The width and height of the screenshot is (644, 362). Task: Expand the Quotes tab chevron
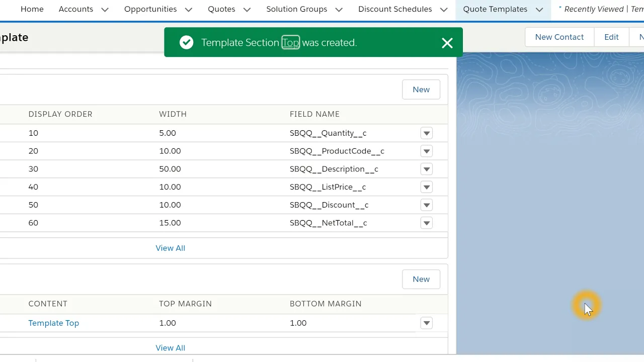pos(247,10)
